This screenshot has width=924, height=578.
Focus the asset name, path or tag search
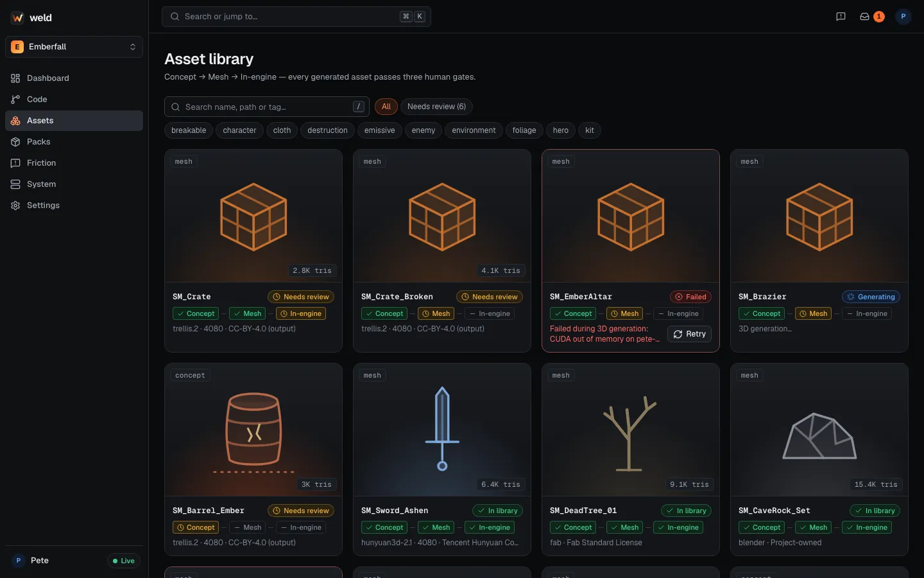pos(267,107)
